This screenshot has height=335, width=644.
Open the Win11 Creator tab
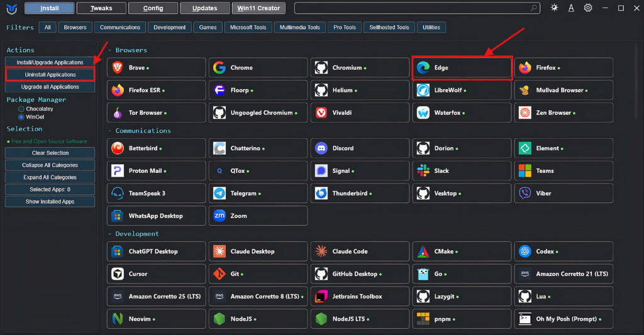pos(258,8)
